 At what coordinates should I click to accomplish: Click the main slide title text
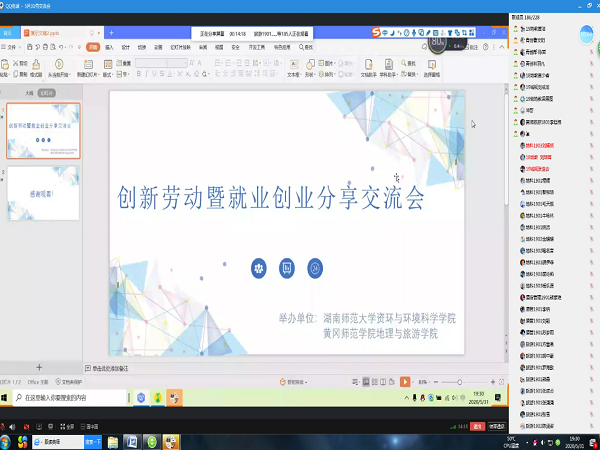[x=271, y=197]
